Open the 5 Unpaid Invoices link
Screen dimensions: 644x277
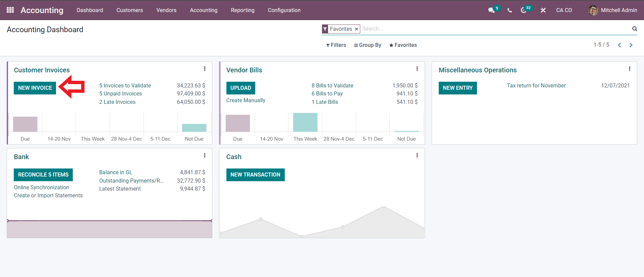tap(120, 94)
